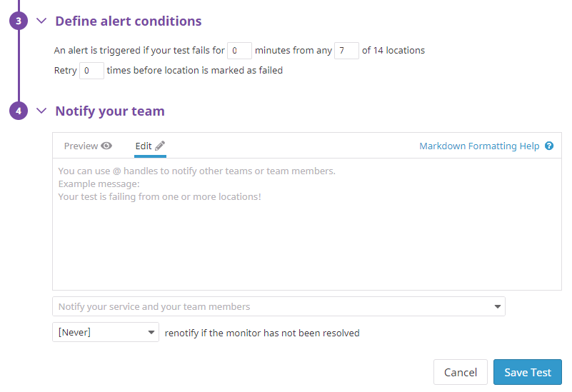The image size is (572, 392).
Task: Click the number of locations input field
Action: (x=346, y=50)
